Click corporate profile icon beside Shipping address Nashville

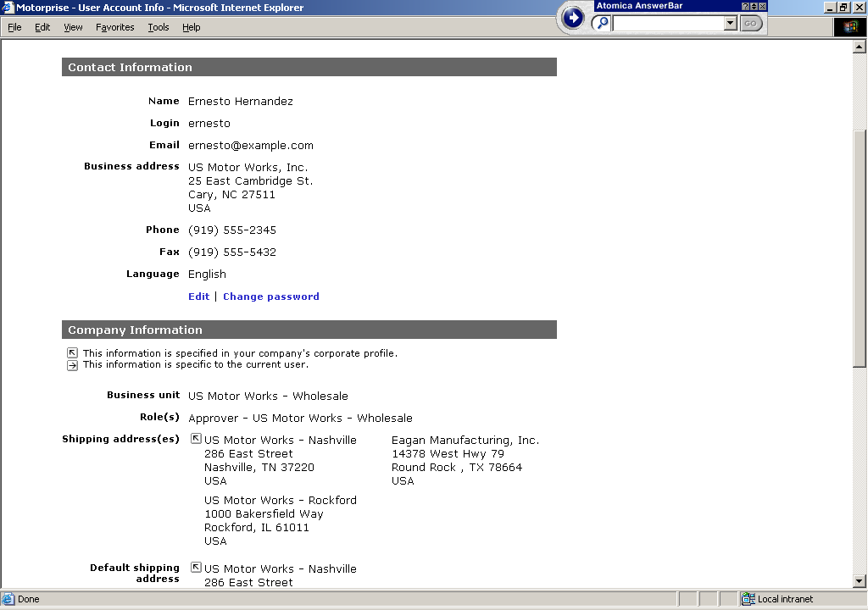tap(196, 438)
